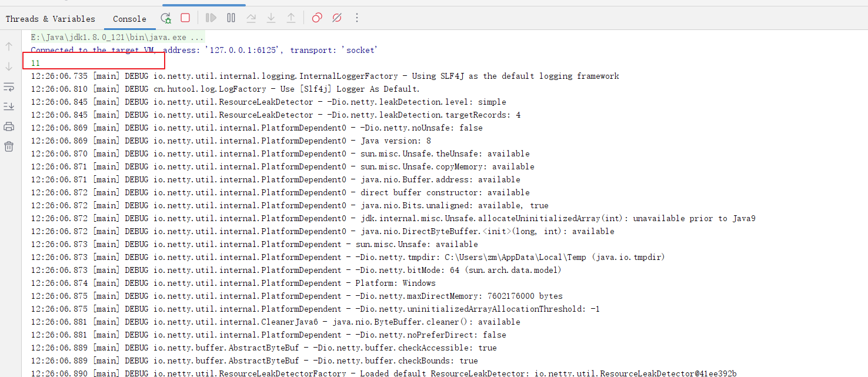Print the console output
Viewport: 868px width, 377px height.
tap(9, 126)
